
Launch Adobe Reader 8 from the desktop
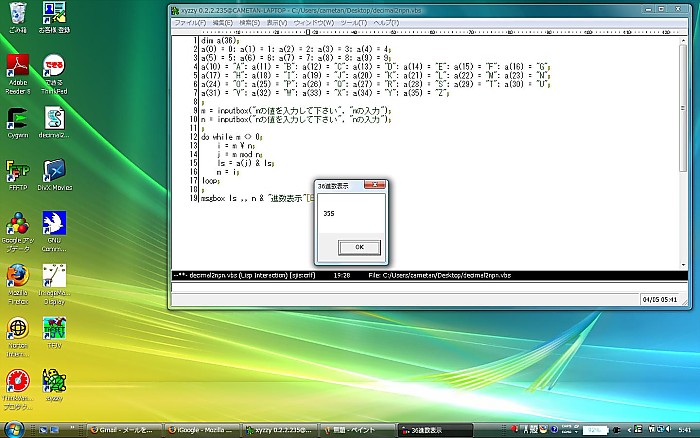(18, 74)
